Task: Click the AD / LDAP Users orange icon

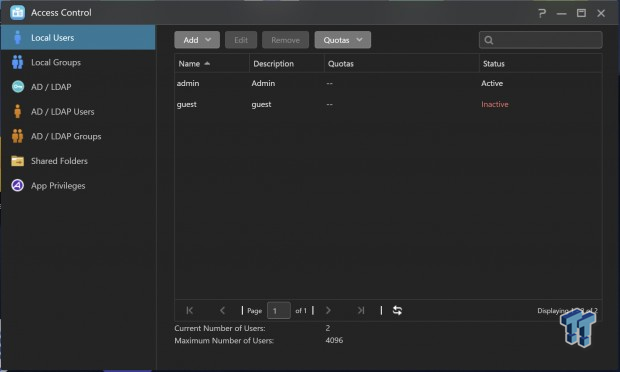Action: pyautogui.click(x=17, y=111)
